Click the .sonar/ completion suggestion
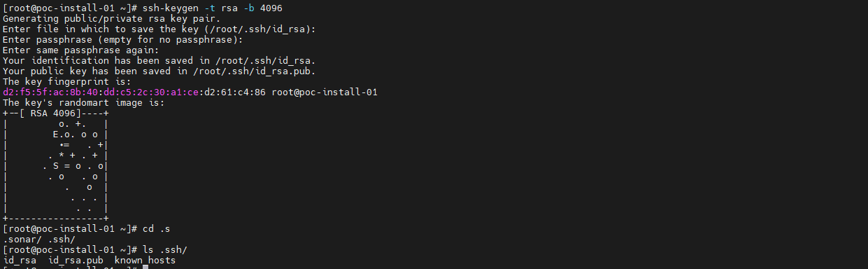Screen dimensions: 868x269 click(22, 239)
